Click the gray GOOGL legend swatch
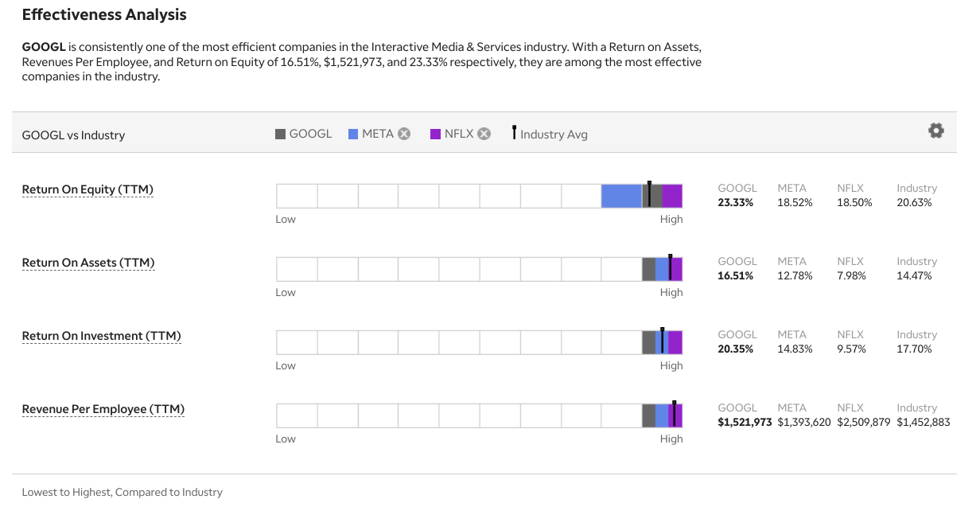 (280, 134)
